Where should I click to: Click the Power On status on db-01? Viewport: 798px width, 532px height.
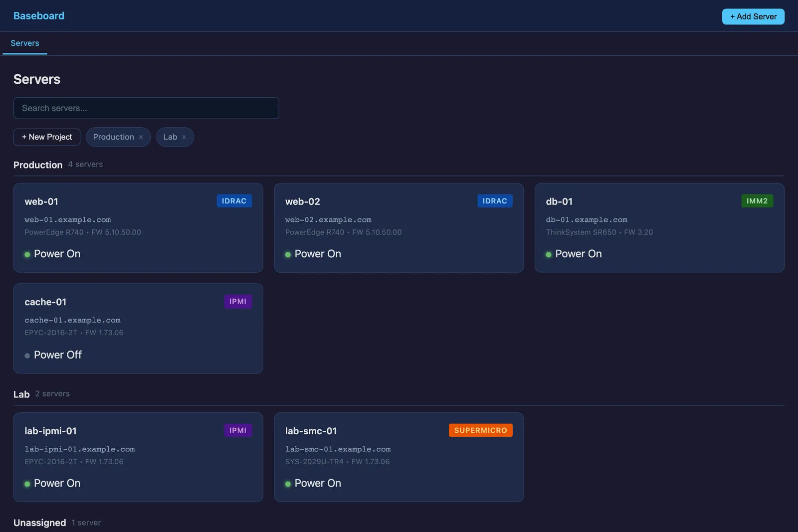574,254
